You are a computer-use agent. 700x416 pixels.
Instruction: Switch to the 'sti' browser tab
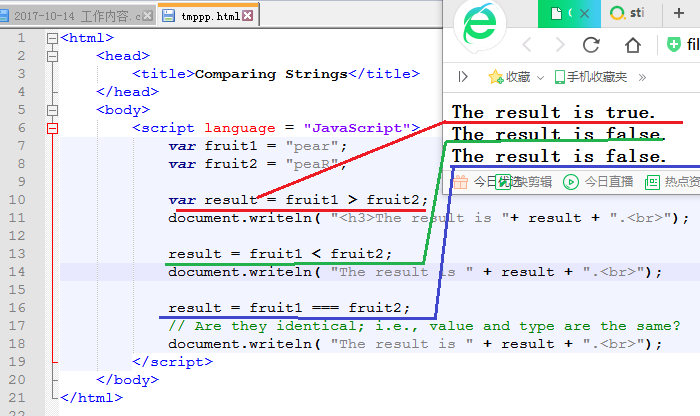click(630, 13)
